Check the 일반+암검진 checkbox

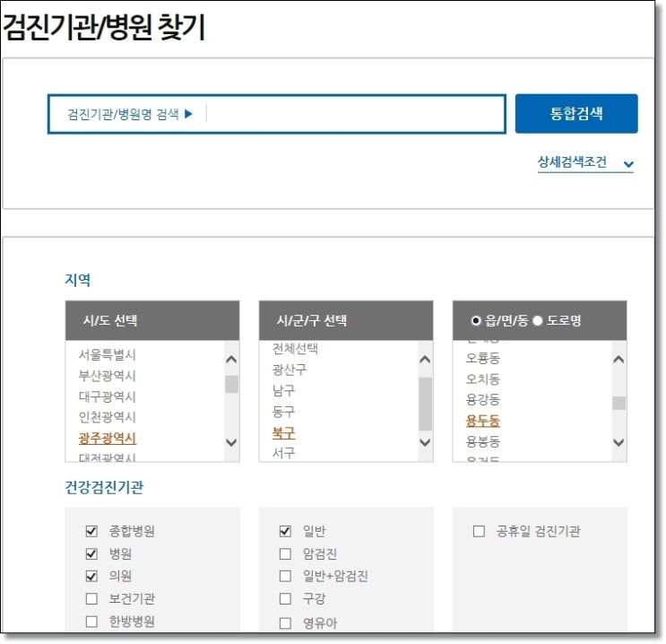click(285, 576)
